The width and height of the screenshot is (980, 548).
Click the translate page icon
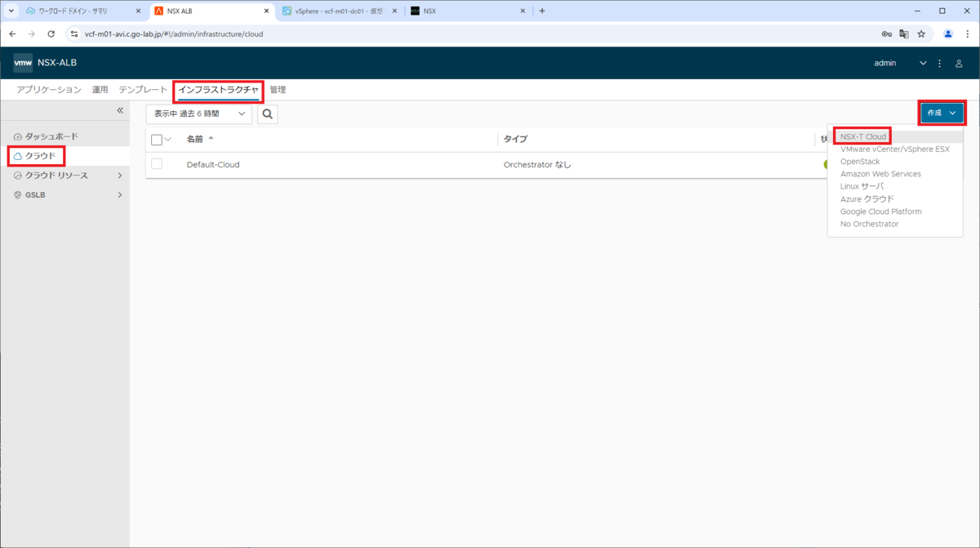(904, 34)
